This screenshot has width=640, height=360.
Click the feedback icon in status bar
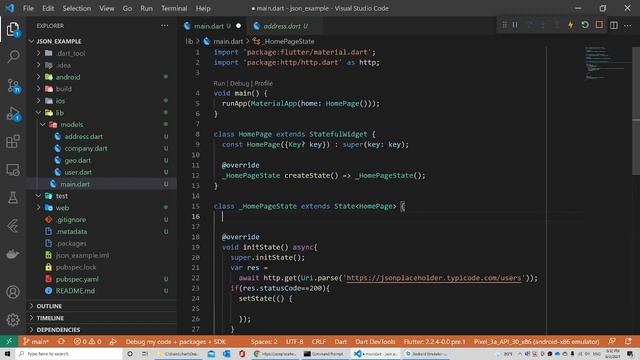611,341
